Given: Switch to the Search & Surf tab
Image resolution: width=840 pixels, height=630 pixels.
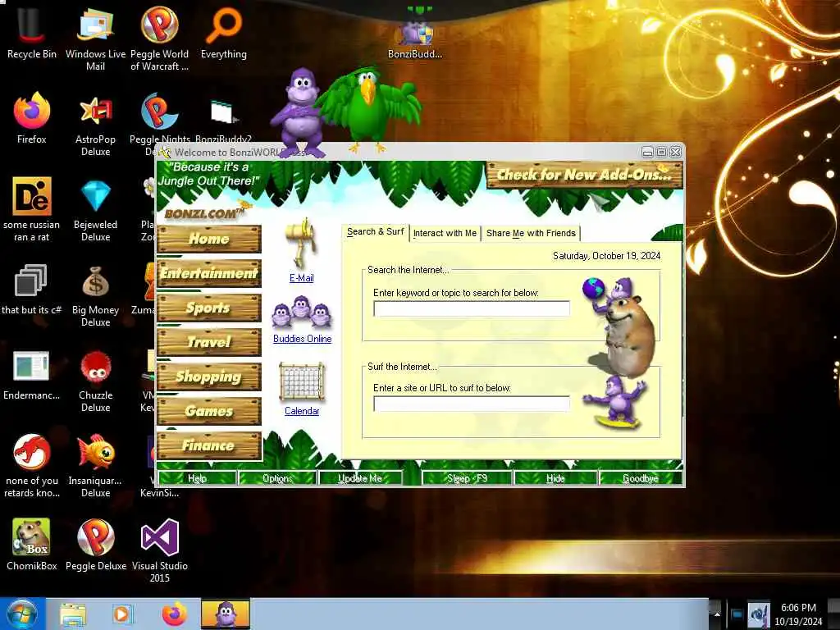Looking at the screenshot, I should pyautogui.click(x=375, y=232).
